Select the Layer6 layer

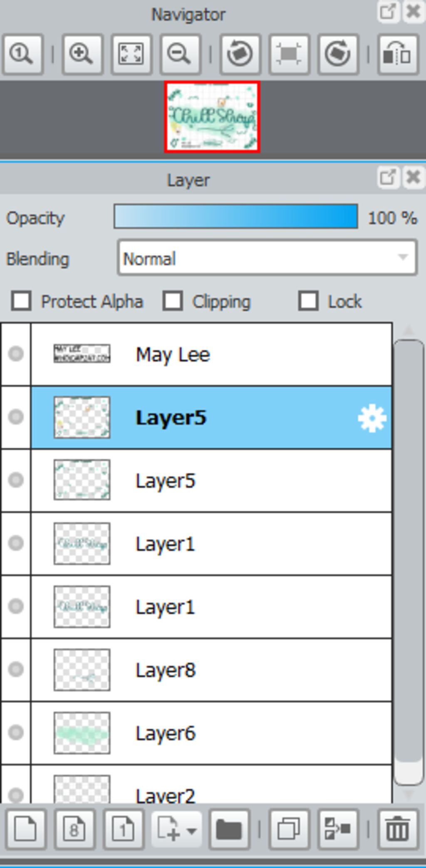coord(208,733)
